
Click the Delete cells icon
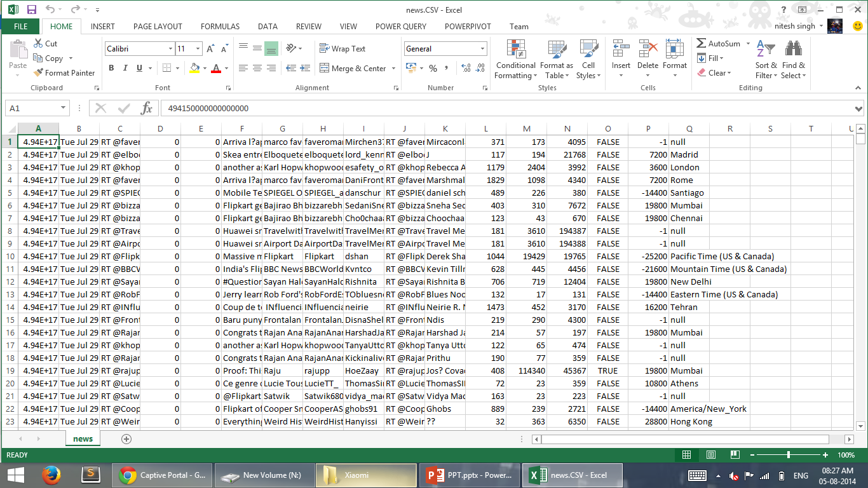coord(648,50)
